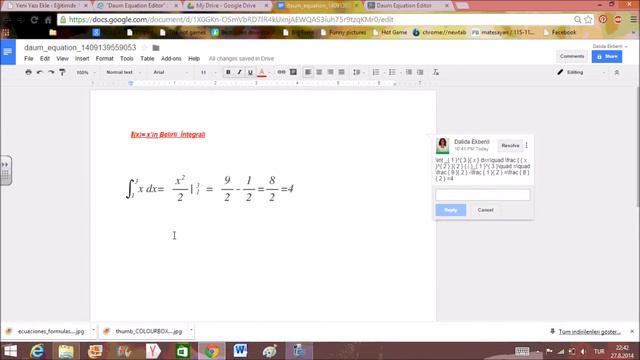The height and width of the screenshot is (360, 640).
Task: Click the bookmark star icon in address bar
Action: (x=588, y=20)
